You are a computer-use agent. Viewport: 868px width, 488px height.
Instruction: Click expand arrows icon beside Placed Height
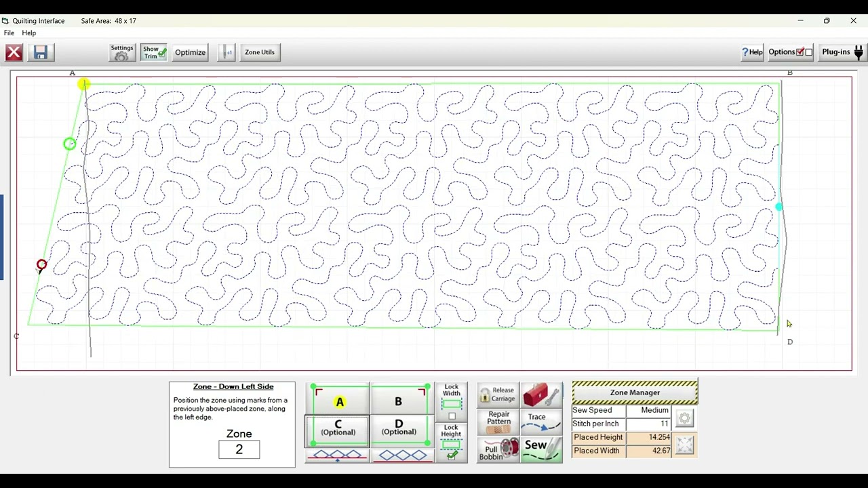pos(684,445)
